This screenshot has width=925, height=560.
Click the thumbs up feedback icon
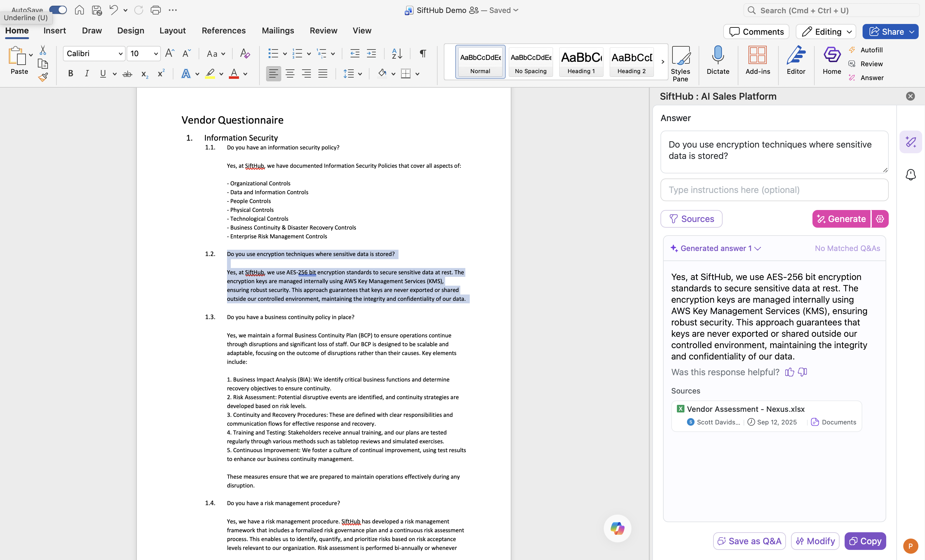click(789, 372)
